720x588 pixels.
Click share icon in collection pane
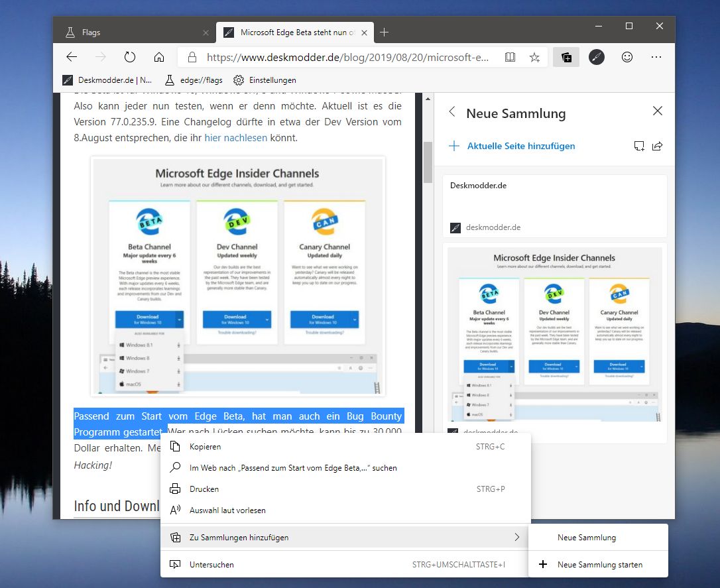click(658, 146)
